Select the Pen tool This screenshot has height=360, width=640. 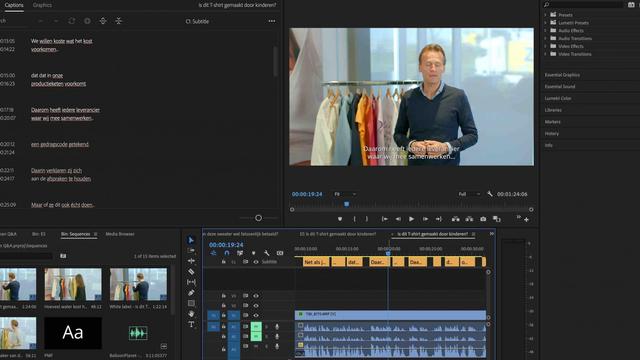(x=191, y=293)
